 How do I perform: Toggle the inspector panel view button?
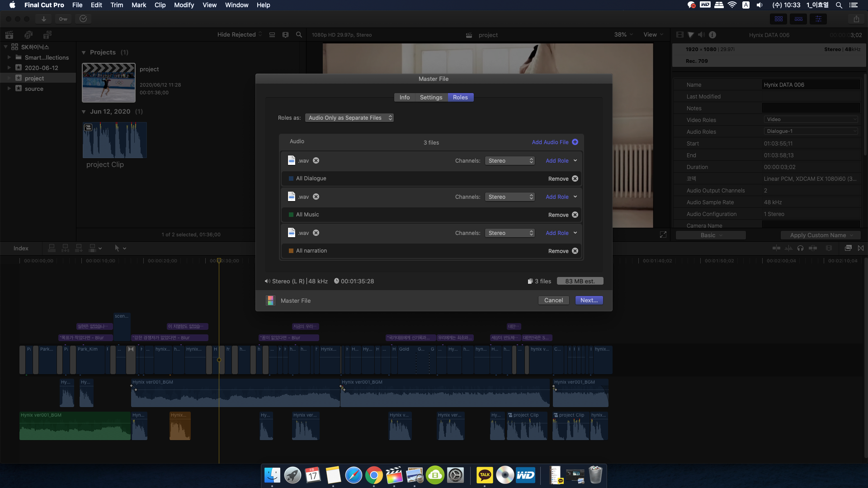coord(818,19)
